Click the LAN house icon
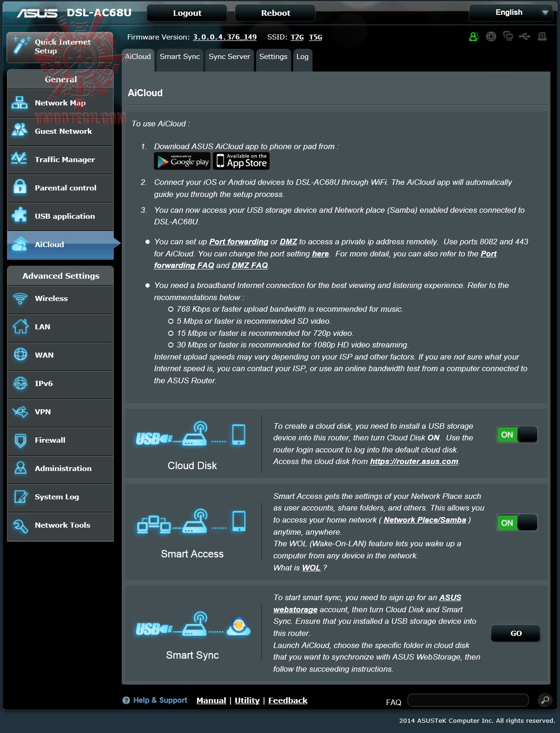Image resolution: width=560 pixels, height=733 pixels. point(20,327)
